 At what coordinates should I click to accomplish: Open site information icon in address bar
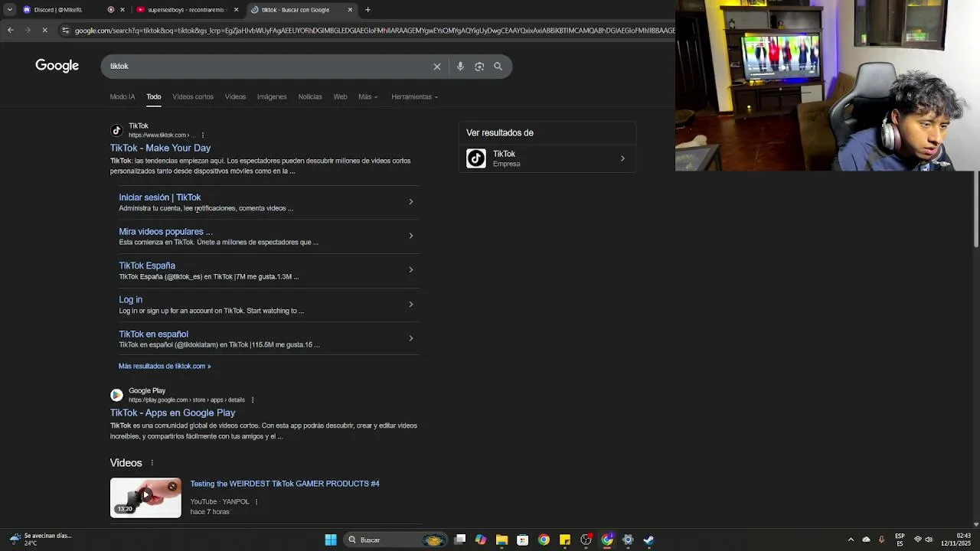[x=66, y=31]
